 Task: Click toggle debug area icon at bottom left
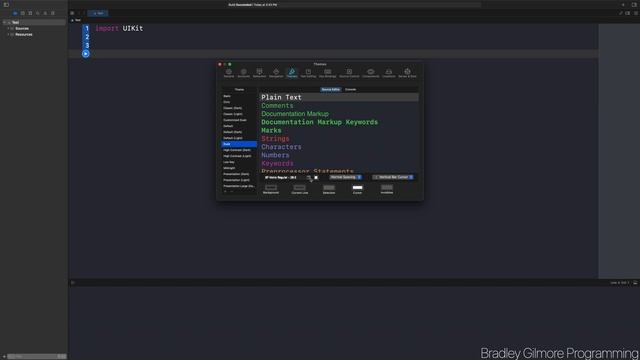[73, 282]
